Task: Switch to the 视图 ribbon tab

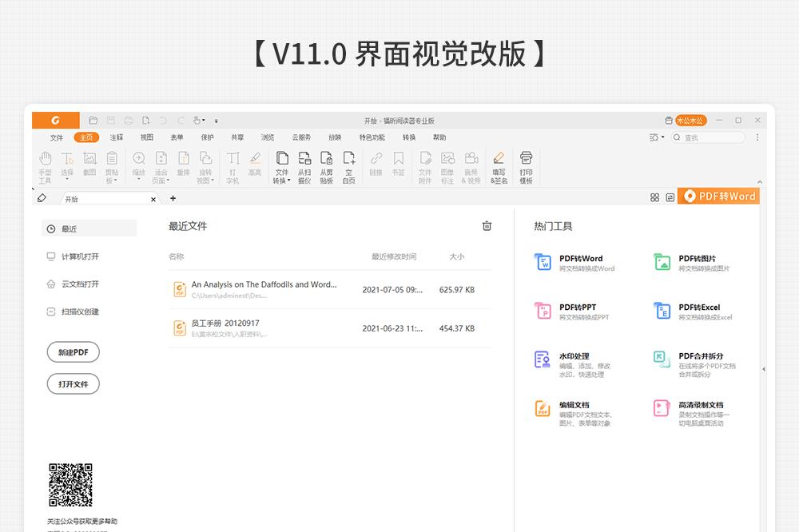Action: tap(147, 137)
